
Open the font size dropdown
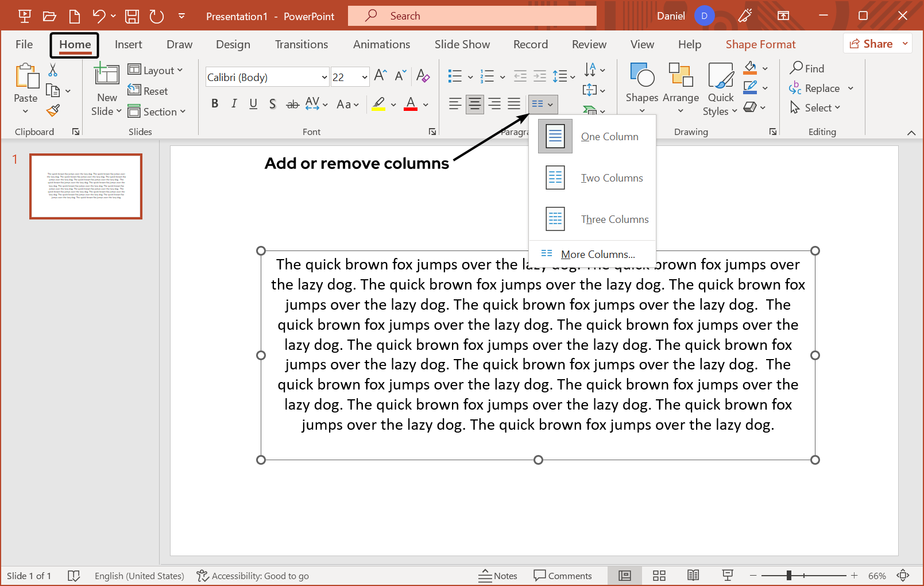click(364, 77)
